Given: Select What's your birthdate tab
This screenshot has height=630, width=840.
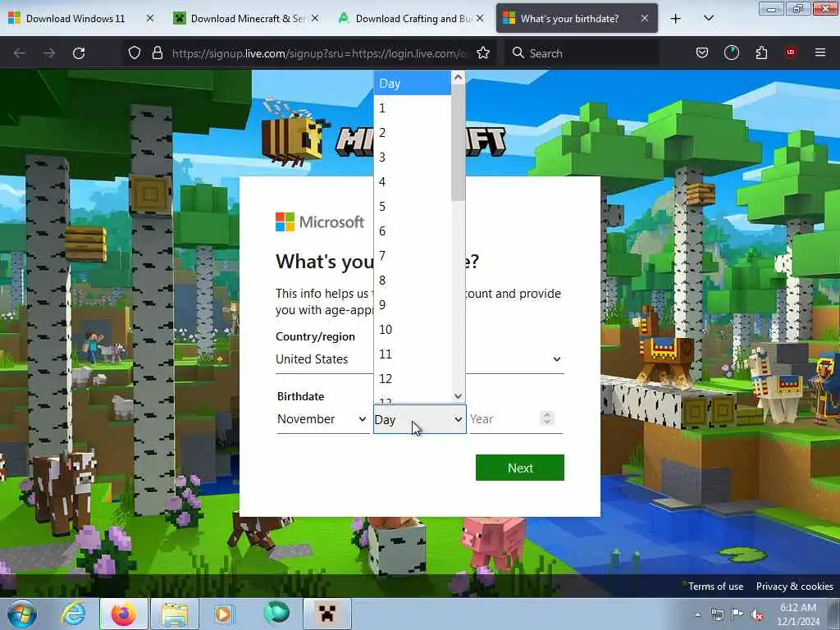Looking at the screenshot, I should (x=570, y=19).
